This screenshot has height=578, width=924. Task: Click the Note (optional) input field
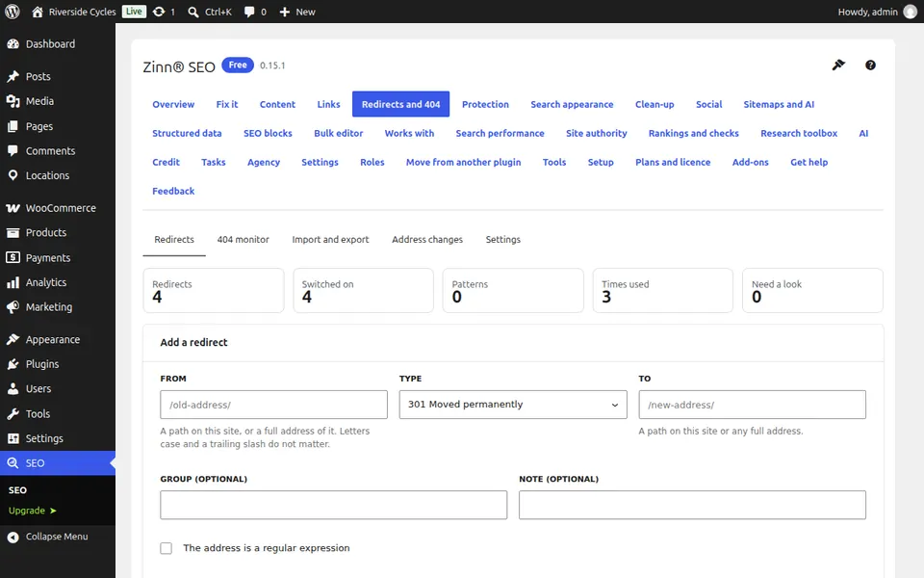coord(692,505)
